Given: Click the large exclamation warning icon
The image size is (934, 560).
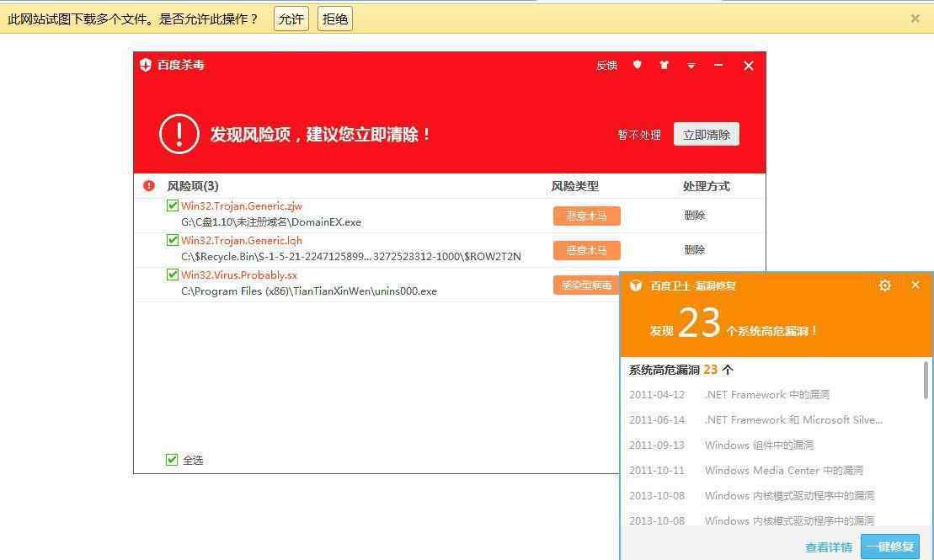Looking at the screenshot, I should tap(179, 134).
